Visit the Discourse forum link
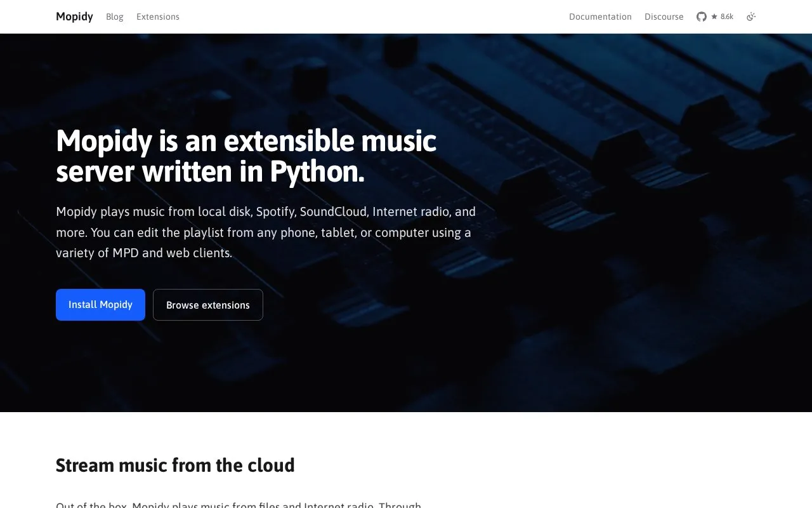This screenshot has width=812, height=508. point(664,17)
